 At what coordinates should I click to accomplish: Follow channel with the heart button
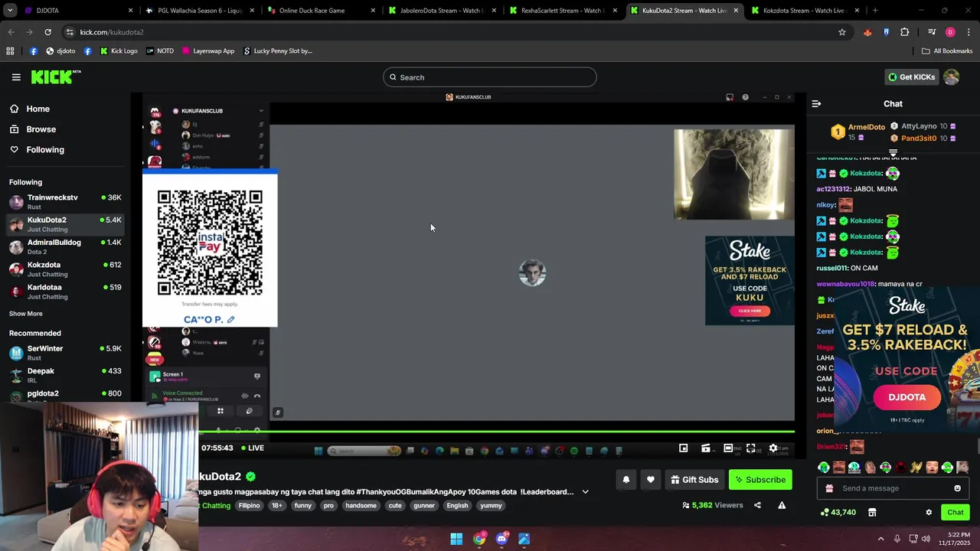coord(651,480)
